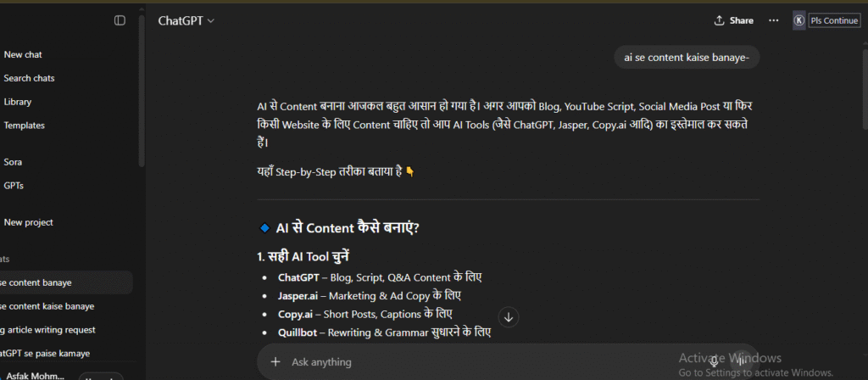Open GPTs from sidebar

pos(14,186)
